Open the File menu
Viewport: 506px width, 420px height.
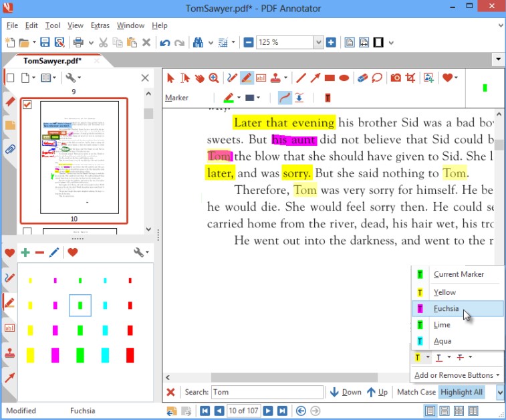12,25
